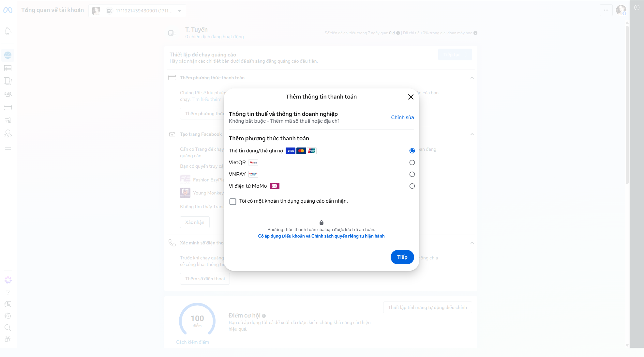Screen dimensions: 644x357
Task: Select the VietQR radio option
Action: click(412, 163)
